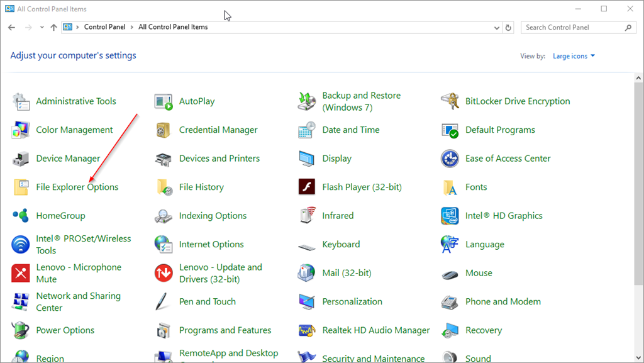Click the Devices and Printers icon
644x363 pixels.
coord(164,159)
